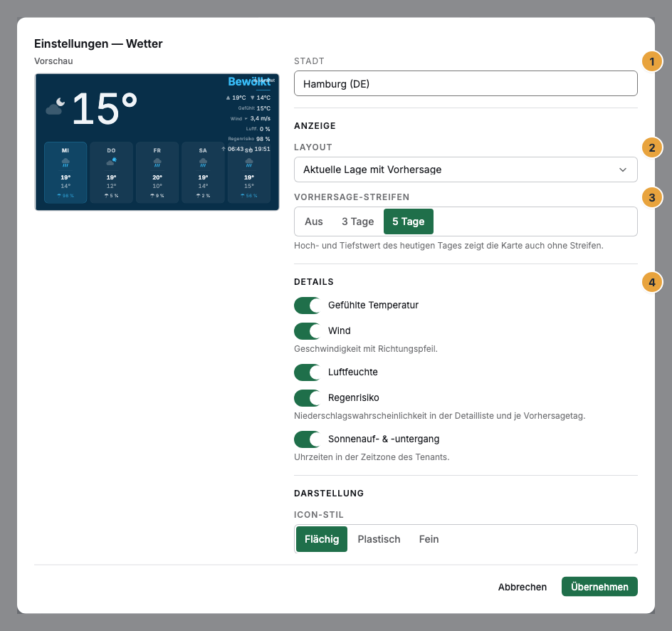Click the FR forecast day card in the preview

(157, 172)
